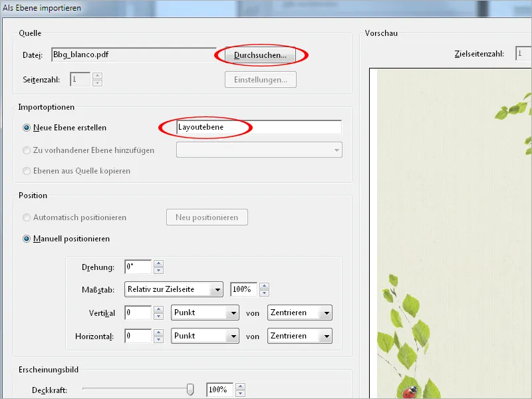Open the Vertikal Zentrieren alignment dropdown
Screen dimensions: 532x399
point(300,313)
